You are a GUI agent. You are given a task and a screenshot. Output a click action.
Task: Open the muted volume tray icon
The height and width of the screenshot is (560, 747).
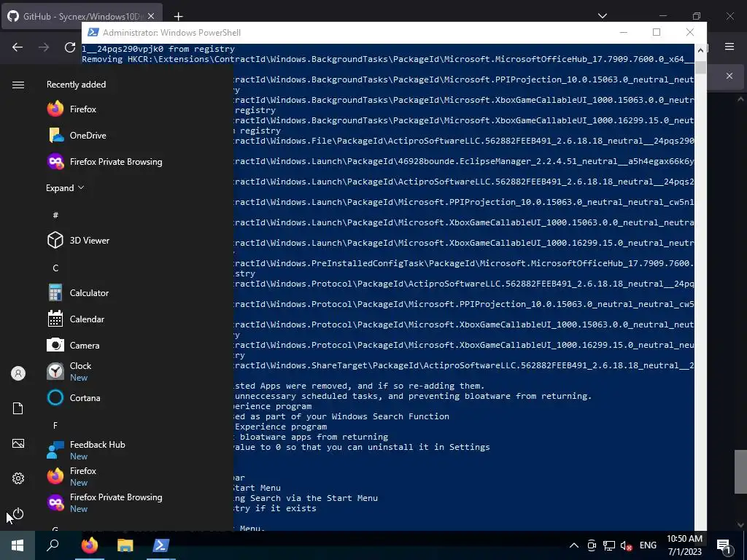626,545
